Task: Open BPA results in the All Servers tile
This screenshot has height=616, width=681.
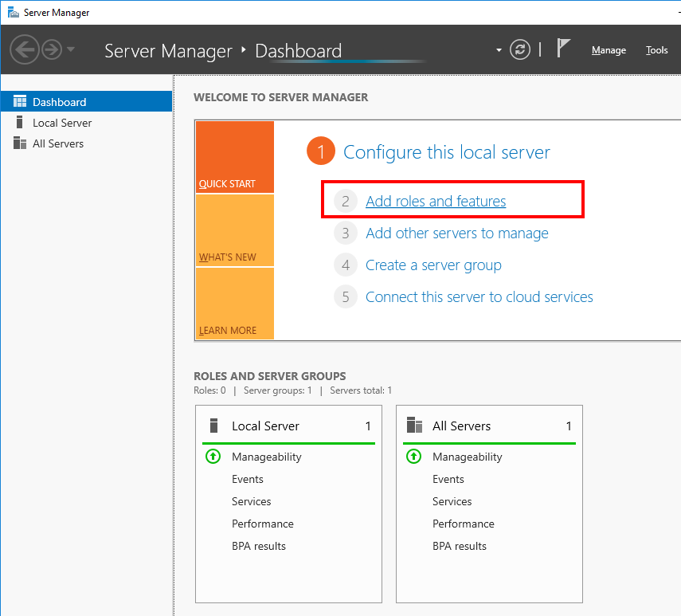Action: click(x=459, y=546)
